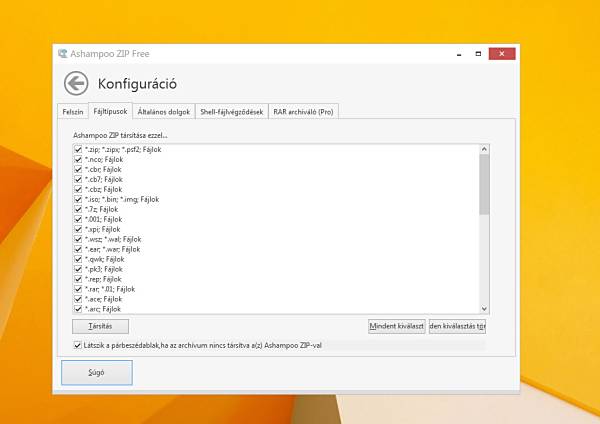Toggle the *.qwk file type checkbox
The width and height of the screenshot is (600, 424).
tap(78, 259)
